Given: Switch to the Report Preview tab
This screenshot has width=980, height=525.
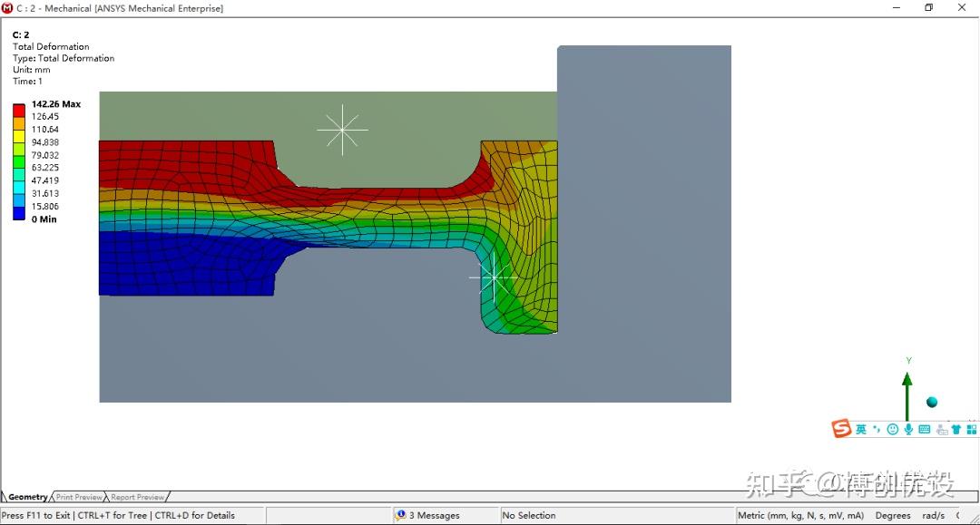Looking at the screenshot, I should (136, 497).
